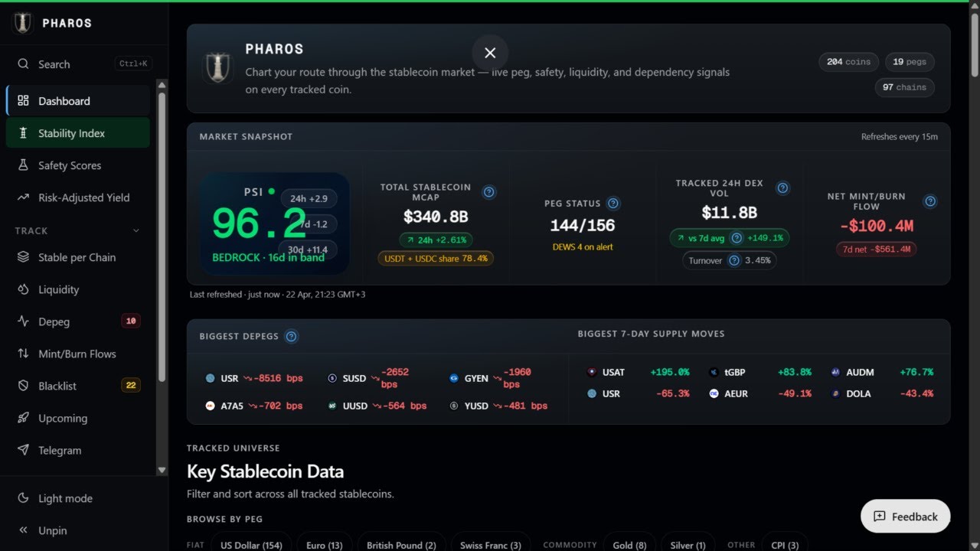980x551 pixels.
Task: Open the Feedback button
Action: (x=905, y=517)
